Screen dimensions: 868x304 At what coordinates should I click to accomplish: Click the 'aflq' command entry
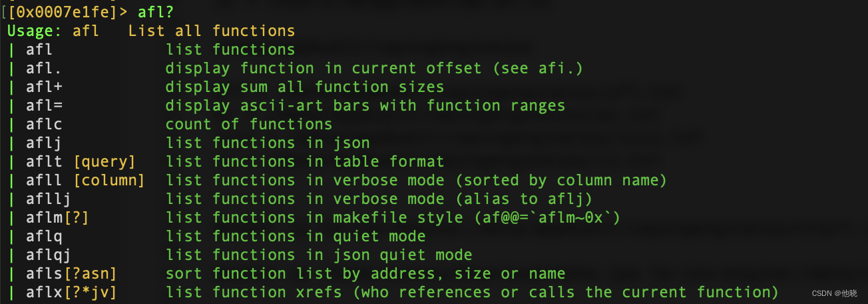(44, 236)
